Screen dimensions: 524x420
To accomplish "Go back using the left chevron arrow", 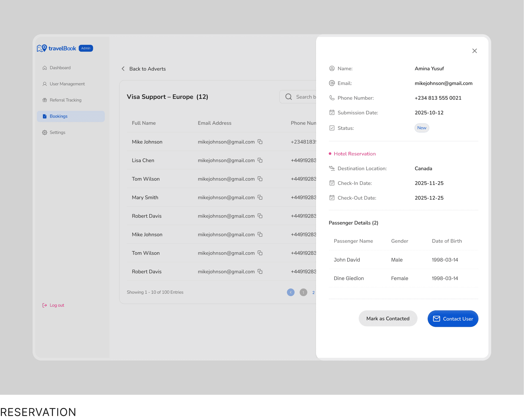I will (123, 69).
